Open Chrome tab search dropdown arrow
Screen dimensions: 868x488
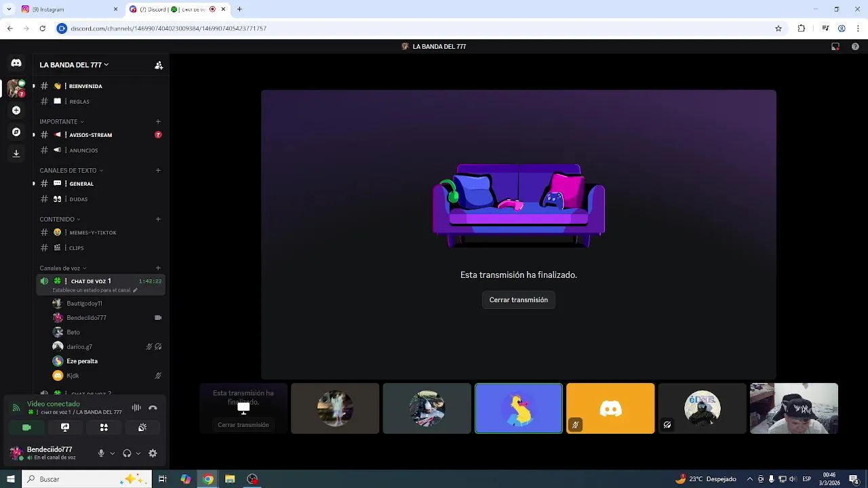pyautogui.click(x=9, y=9)
